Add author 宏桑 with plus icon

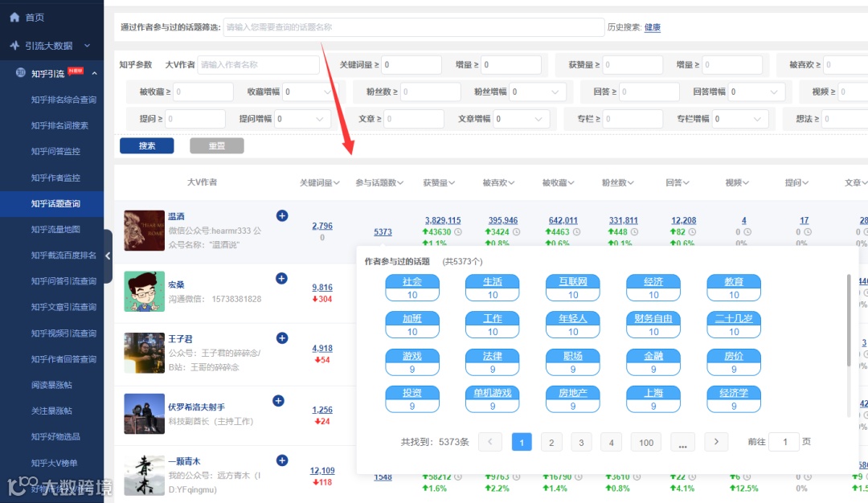pos(281,278)
